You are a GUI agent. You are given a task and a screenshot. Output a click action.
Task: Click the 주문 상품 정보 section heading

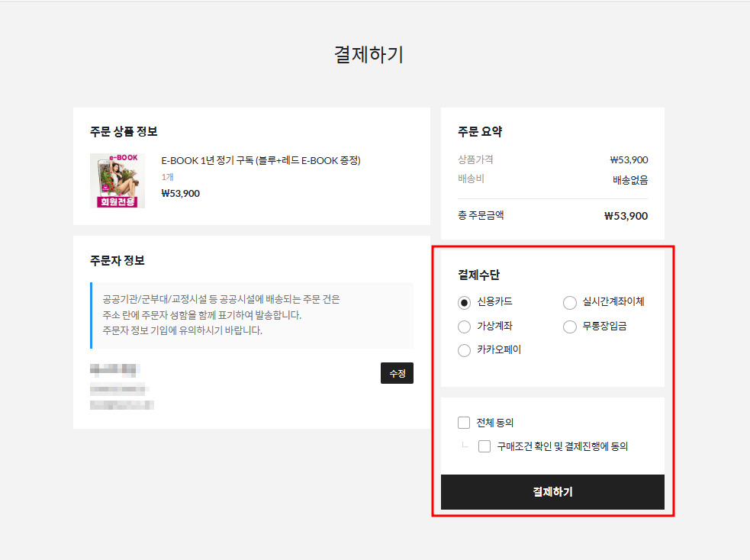pos(124,131)
